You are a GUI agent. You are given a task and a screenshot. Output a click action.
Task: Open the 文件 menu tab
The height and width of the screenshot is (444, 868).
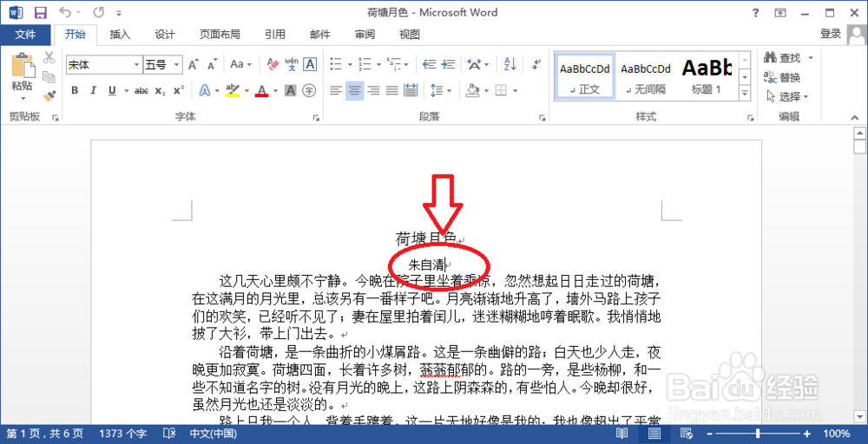25,35
